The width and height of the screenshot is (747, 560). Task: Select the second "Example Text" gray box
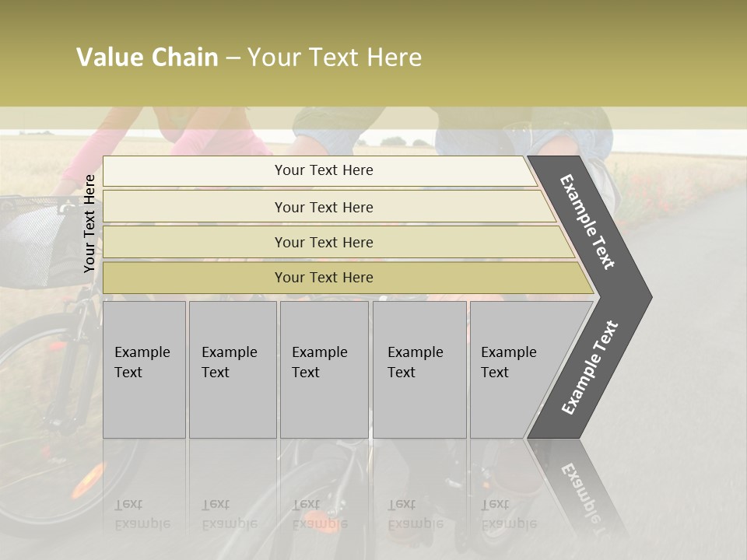pyautogui.click(x=232, y=369)
